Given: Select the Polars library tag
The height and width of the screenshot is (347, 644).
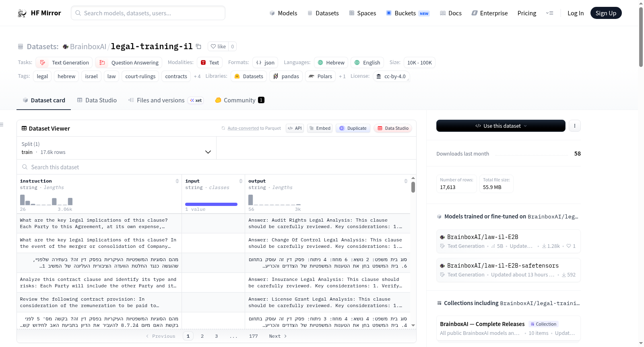Looking at the screenshot, I should [320, 76].
